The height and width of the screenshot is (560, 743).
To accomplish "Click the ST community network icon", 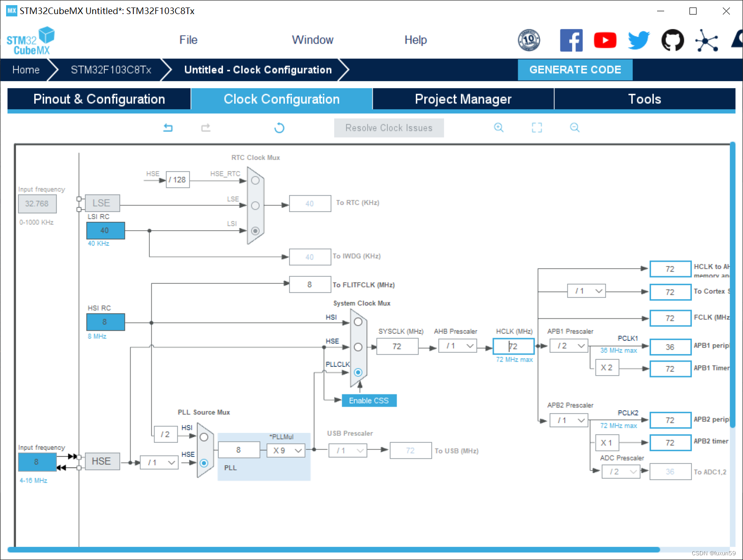I will point(706,40).
